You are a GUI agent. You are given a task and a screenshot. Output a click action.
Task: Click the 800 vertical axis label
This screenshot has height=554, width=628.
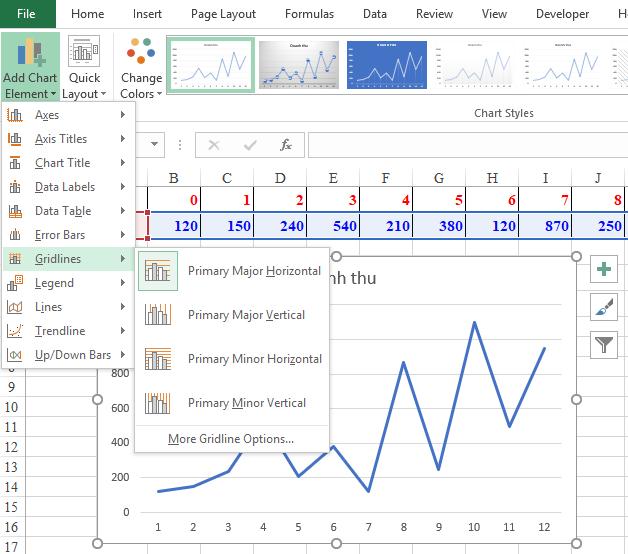[x=120, y=373]
